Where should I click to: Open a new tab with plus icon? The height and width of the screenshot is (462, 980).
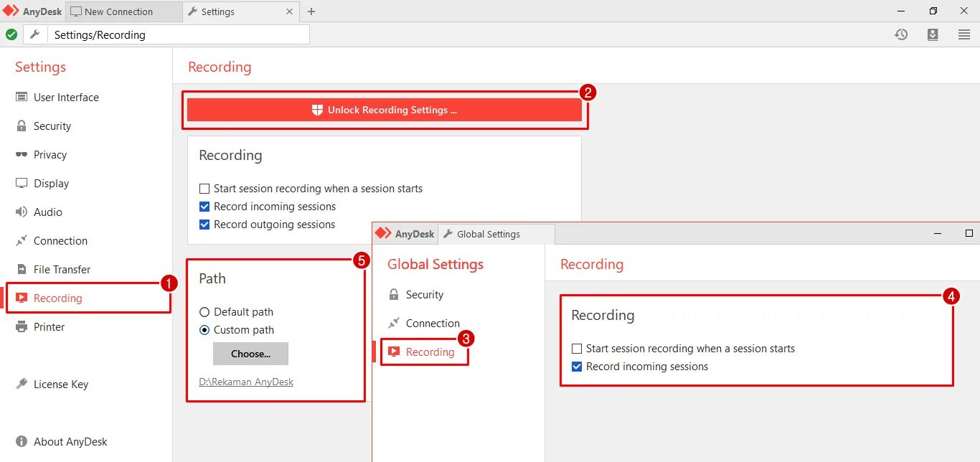pyautogui.click(x=311, y=11)
